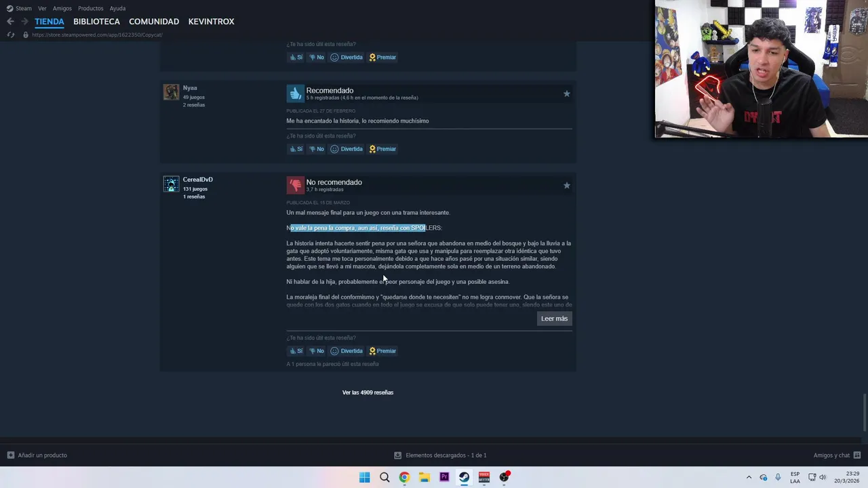Click the thumbs-up icon on Nyaa's review
Viewport: 868px width, 488px height.
[x=295, y=94]
